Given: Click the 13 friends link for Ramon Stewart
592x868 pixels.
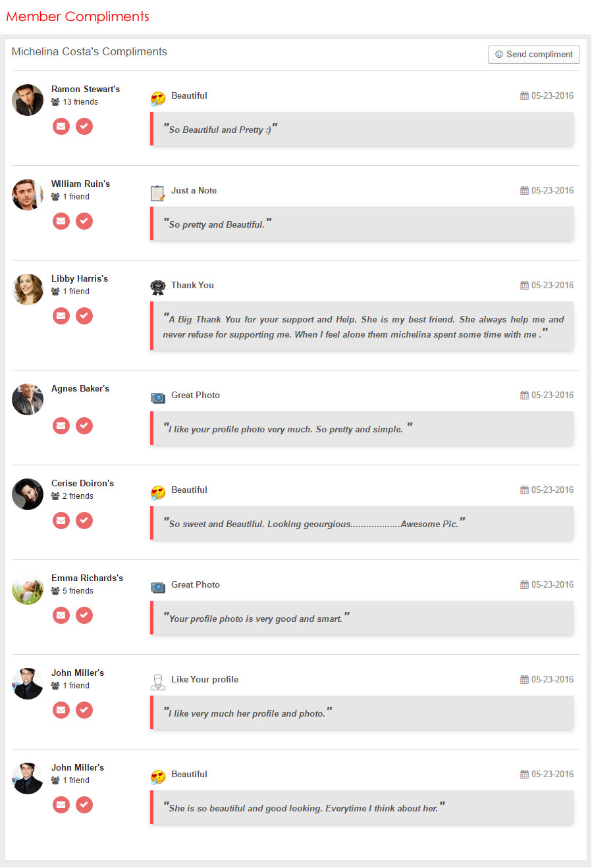Looking at the screenshot, I should point(80,102).
